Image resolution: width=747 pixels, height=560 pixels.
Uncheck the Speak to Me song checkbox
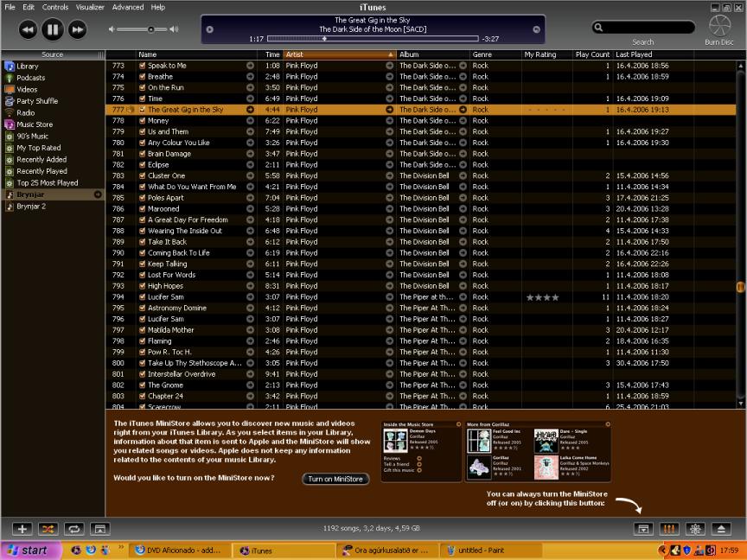click(142, 65)
